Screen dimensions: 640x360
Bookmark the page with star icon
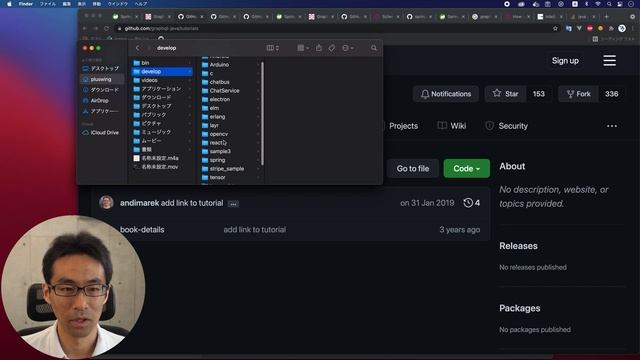[555, 29]
